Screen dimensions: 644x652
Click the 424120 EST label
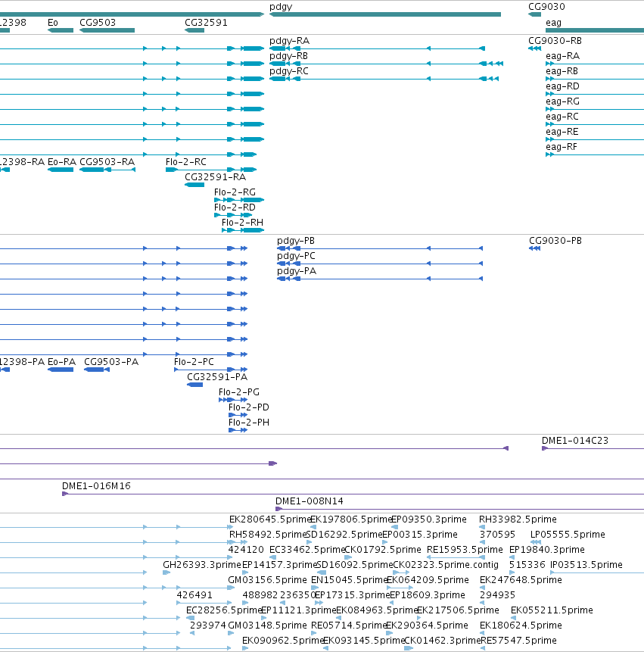[245, 550]
